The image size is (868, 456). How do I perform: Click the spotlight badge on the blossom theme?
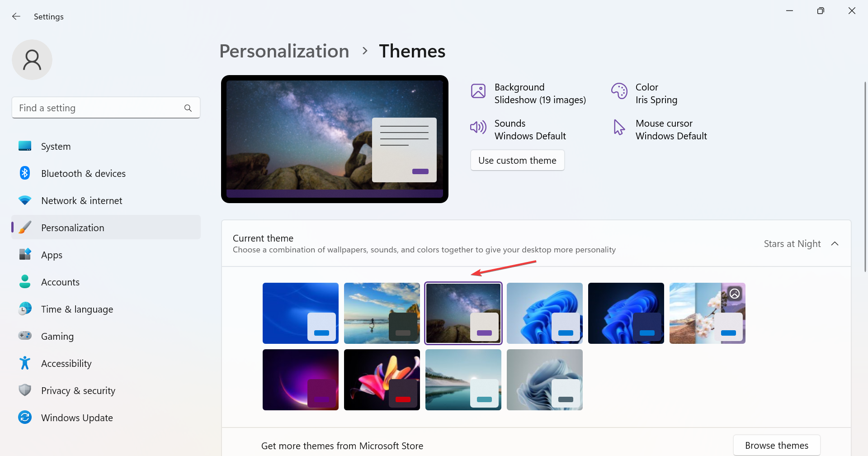(x=735, y=294)
